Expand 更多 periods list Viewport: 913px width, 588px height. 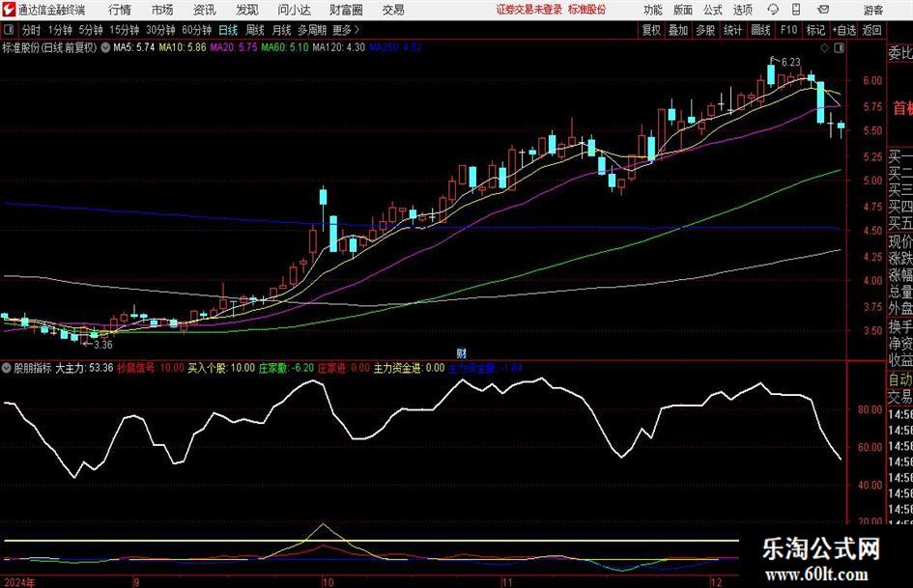pos(346,30)
